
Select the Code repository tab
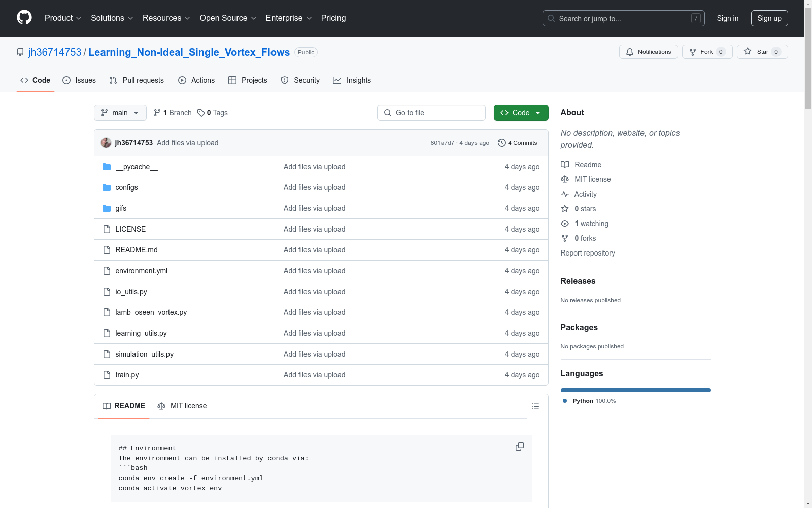pos(36,80)
